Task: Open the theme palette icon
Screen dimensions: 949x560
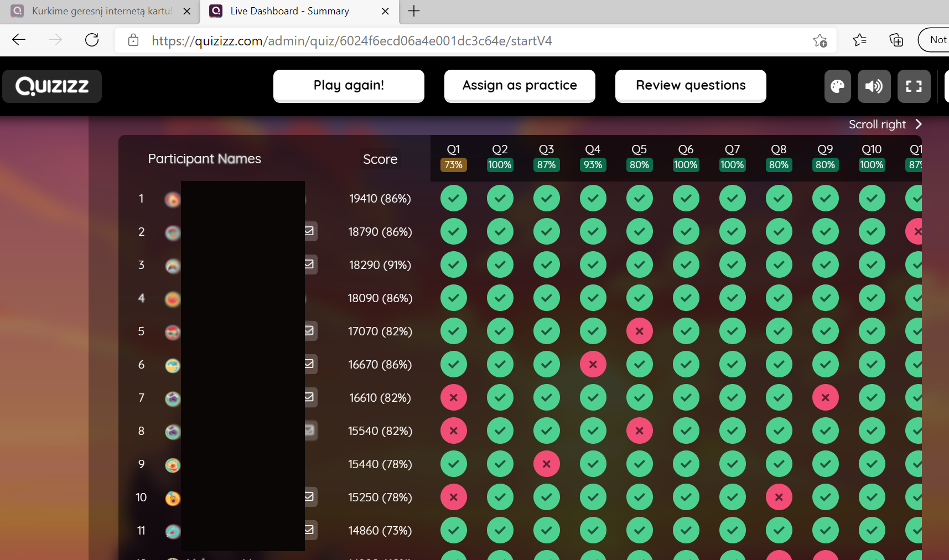Action: coord(837,86)
